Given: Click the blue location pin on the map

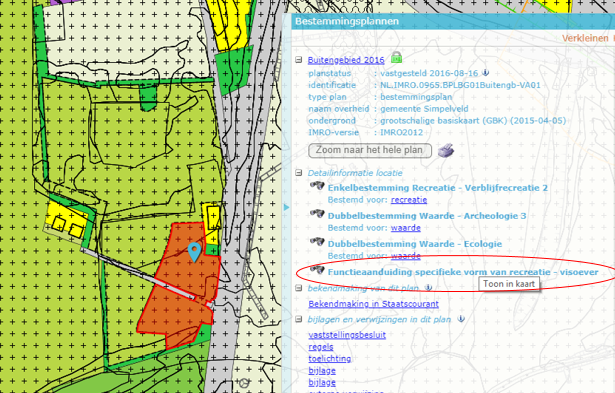Looking at the screenshot, I should pos(194,251).
